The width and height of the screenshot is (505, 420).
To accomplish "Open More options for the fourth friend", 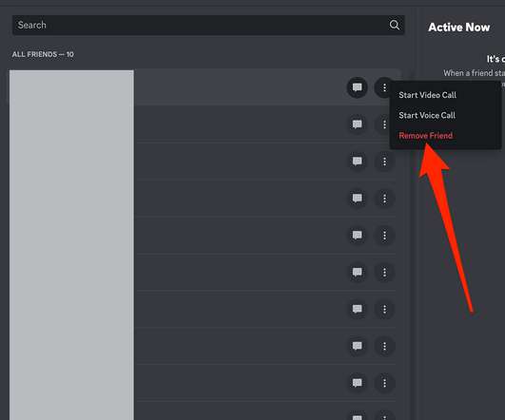I will (x=384, y=199).
